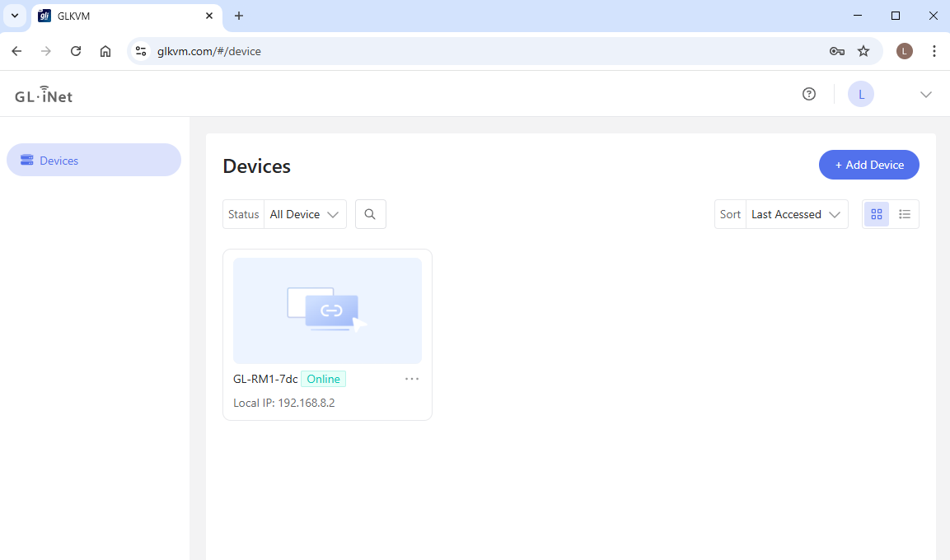Click the device search magnifier icon

tap(370, 214)
